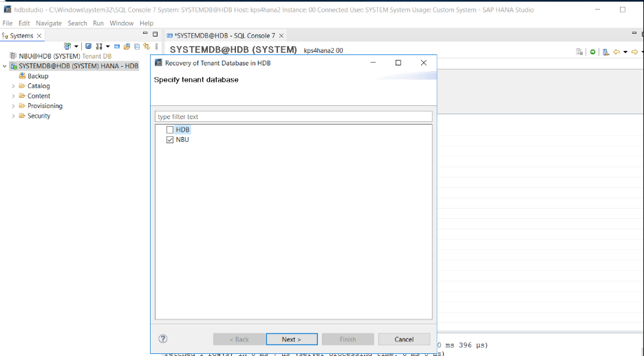Select the Catalog folder label
644x356 pixels.
point(39,86)
